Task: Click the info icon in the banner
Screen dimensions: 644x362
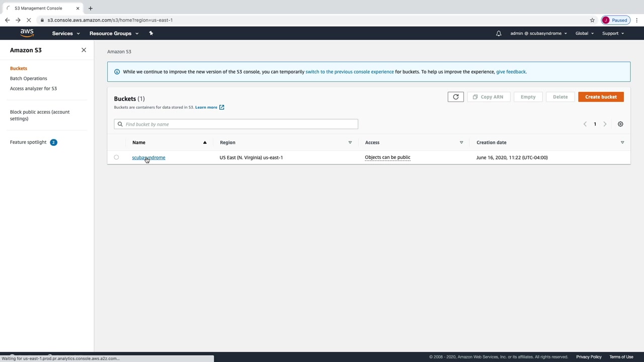Action: click(x=117, y=72)
